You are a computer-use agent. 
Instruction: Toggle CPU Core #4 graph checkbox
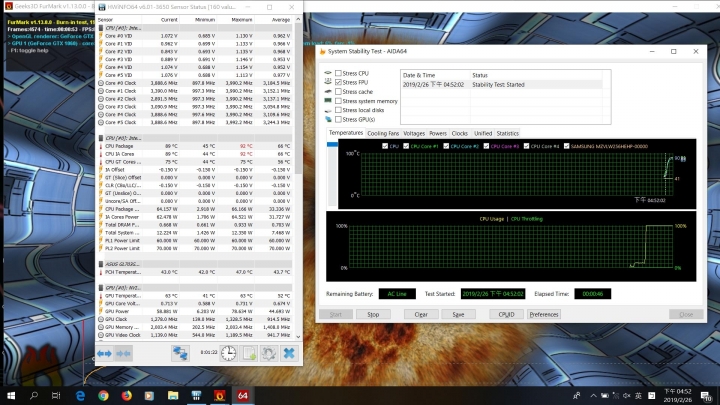(526, 146)
